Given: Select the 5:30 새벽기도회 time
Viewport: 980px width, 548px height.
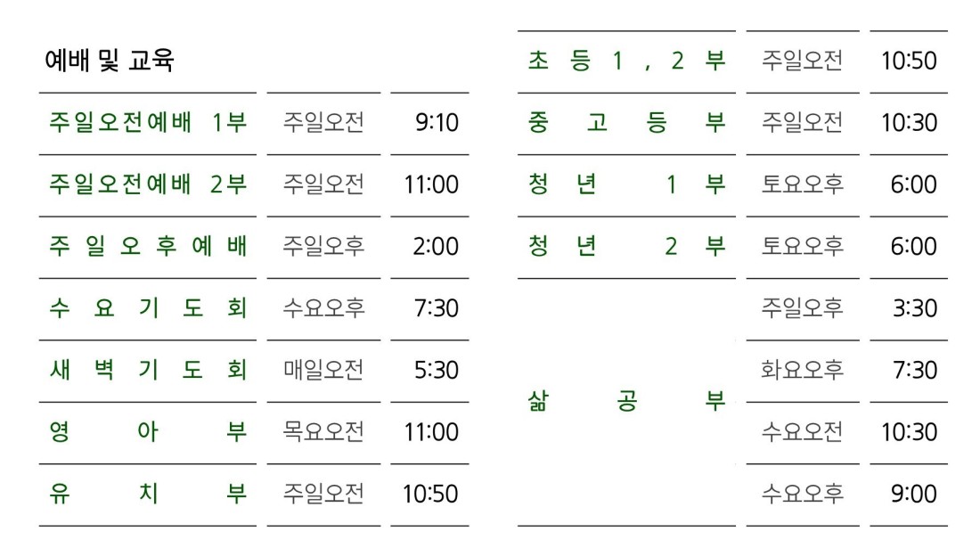Looking at the screenshot, I should 437,370.
